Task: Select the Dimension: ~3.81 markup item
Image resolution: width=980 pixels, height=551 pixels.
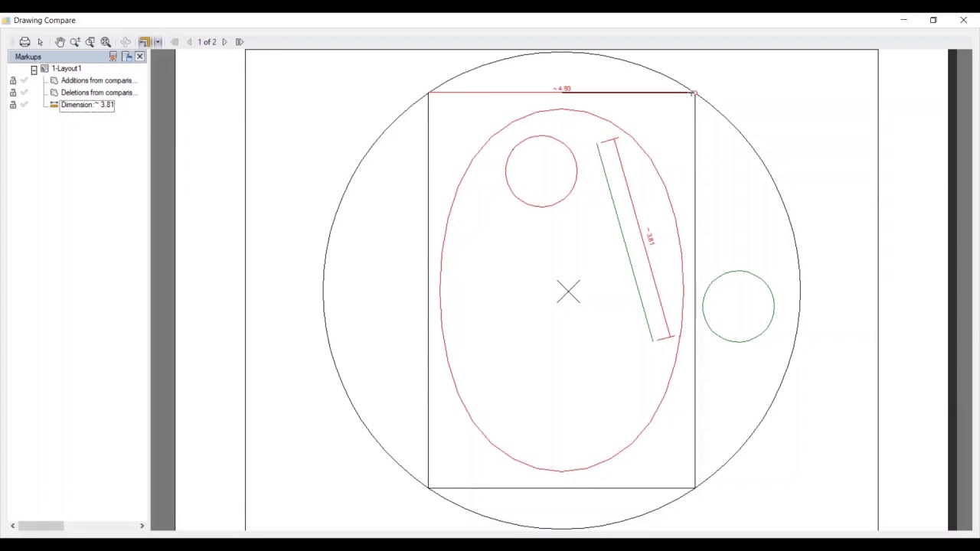Action: 87,105
